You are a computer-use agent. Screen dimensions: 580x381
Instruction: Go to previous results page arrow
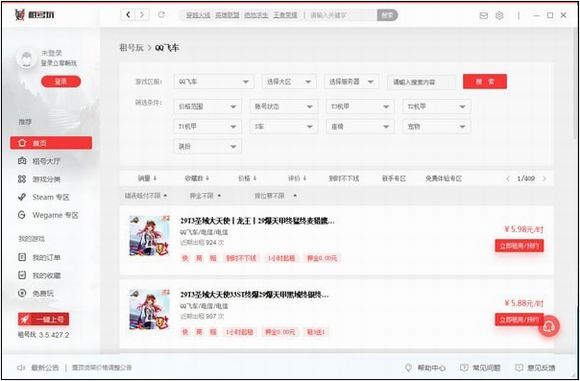point(508,179)
